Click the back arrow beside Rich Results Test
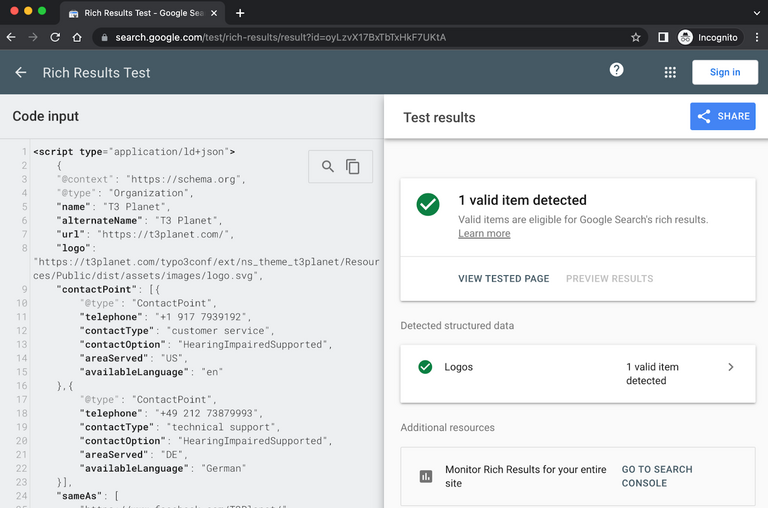 21,73
